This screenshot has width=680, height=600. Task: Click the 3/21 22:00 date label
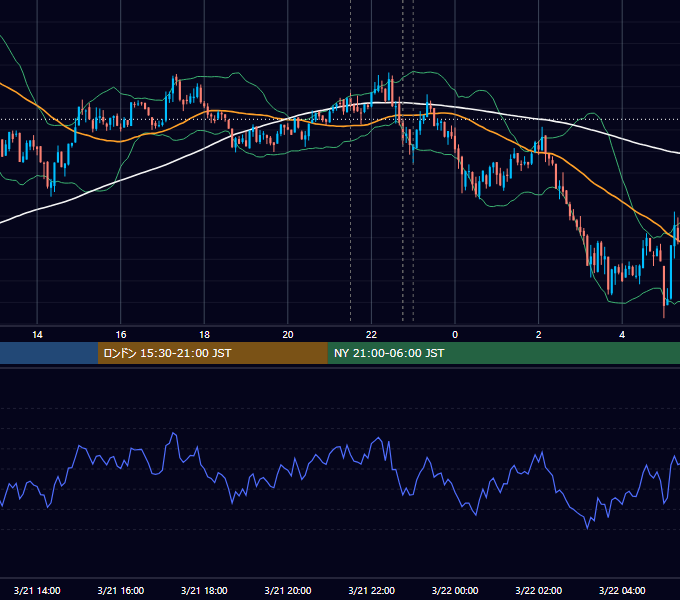[x=371, y=590]
